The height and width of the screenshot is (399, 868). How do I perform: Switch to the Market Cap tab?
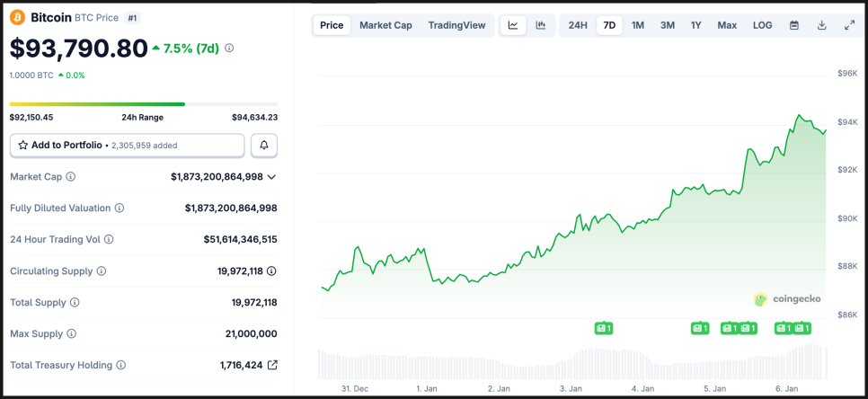point(385,25)
